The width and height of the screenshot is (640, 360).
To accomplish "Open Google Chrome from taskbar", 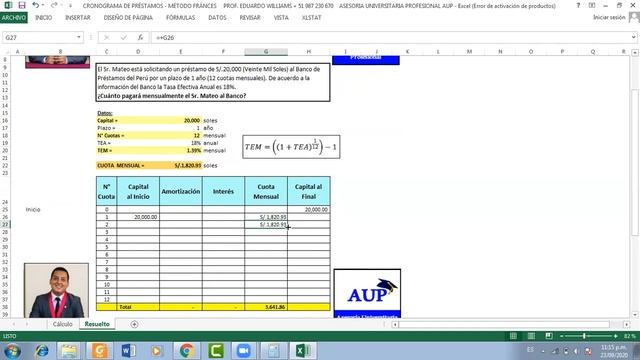I will [187, 351].
